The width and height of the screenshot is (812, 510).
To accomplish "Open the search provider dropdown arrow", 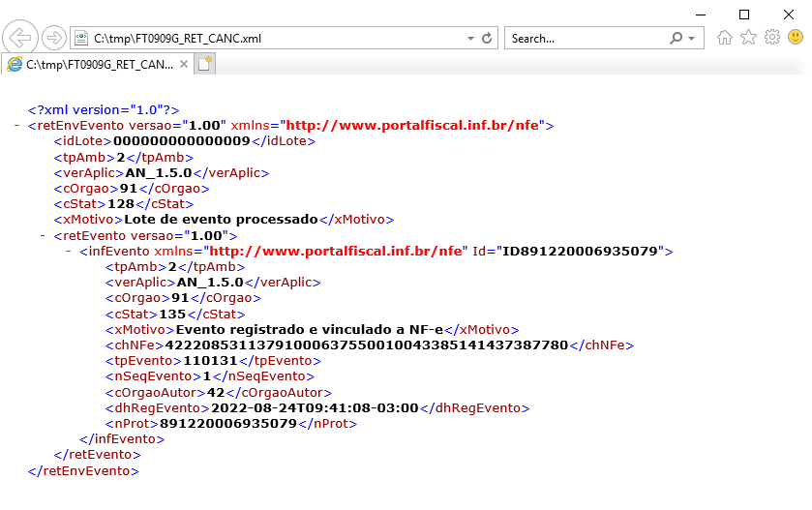I will click(691, 39).
